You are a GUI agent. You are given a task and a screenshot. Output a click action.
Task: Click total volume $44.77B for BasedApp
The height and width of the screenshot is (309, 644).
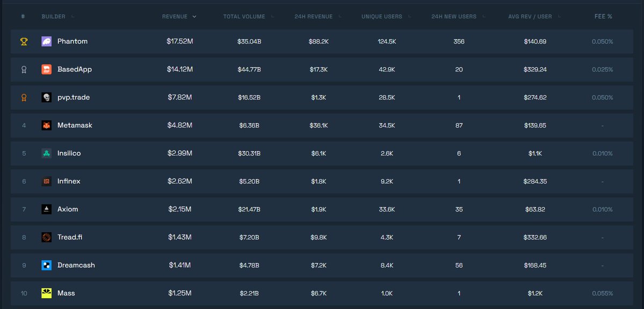point(249,69)
